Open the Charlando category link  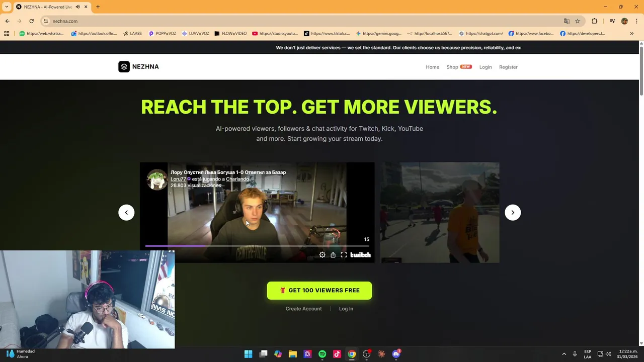tap(237, 179)
